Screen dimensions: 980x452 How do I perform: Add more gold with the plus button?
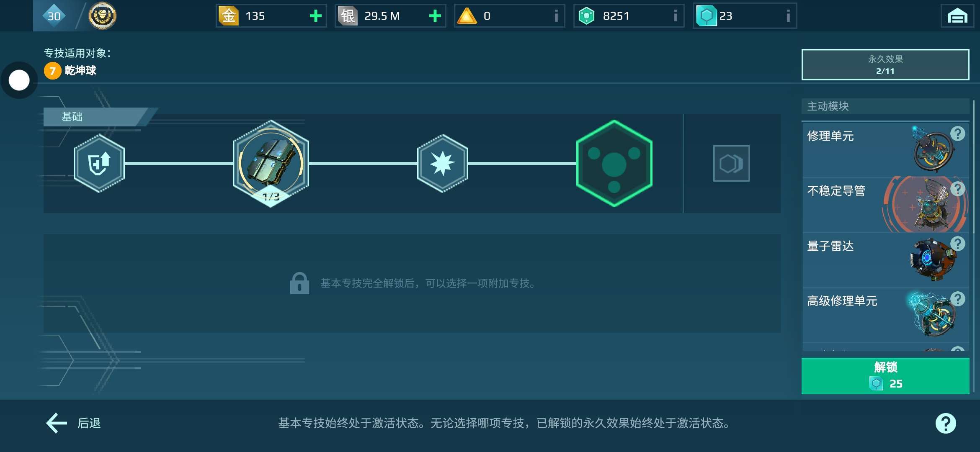point(315,16)
